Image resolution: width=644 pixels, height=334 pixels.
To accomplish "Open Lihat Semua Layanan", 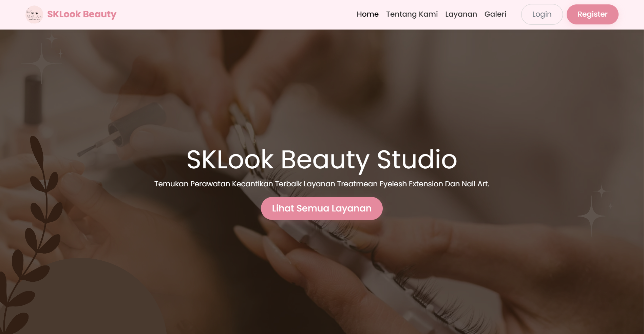I will [x=322, y=208].
